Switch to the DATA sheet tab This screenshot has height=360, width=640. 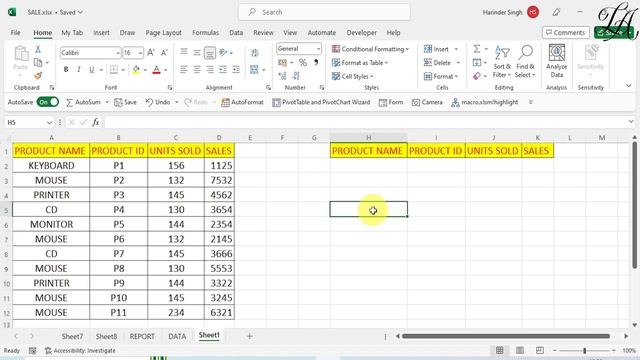177,337
